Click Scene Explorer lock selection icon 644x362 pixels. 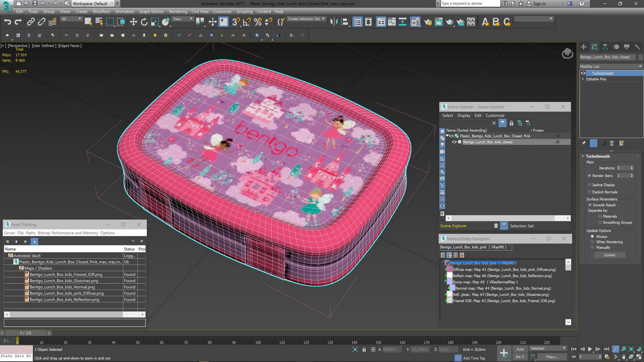click(511, 123)
